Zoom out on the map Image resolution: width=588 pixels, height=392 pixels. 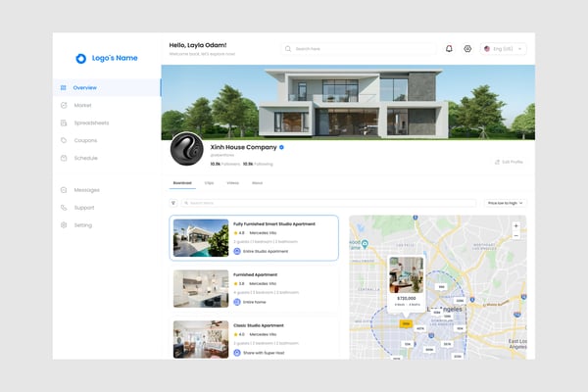516,236
